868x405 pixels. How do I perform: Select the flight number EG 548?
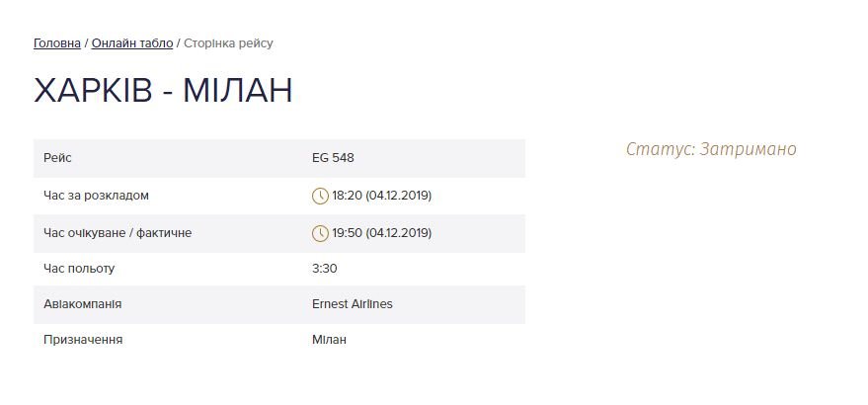pos(333,158)
